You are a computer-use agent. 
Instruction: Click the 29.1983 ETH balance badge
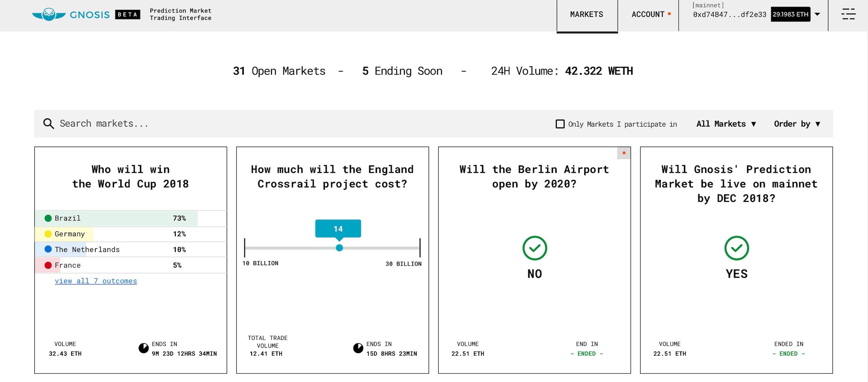790,14
